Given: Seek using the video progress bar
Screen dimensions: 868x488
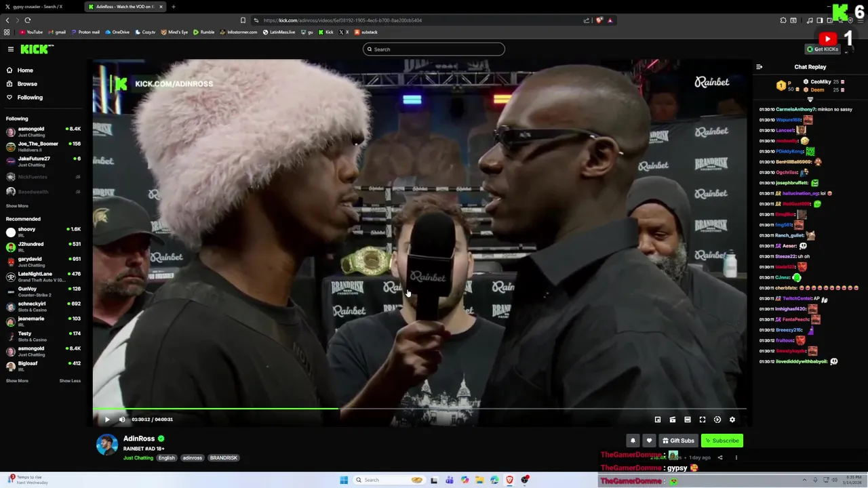Looking at the screenshot, I should click(420, 409).
